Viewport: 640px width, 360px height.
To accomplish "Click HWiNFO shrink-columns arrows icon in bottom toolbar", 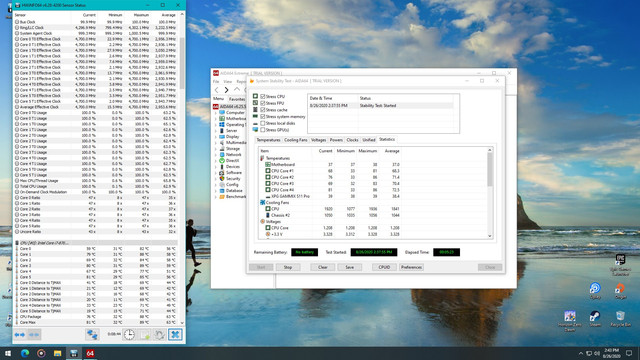I will (x=34, y=335).
